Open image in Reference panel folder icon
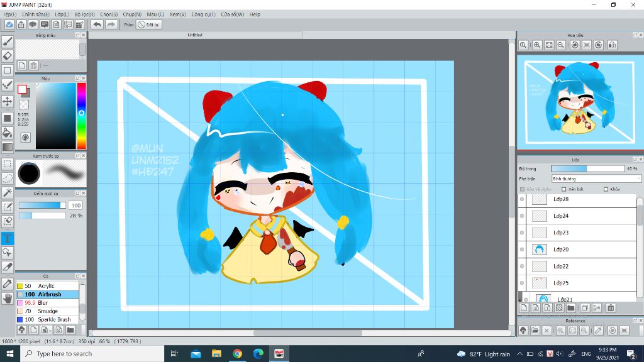The height and width of the screenshot is (362, 644). pos(535,331)
